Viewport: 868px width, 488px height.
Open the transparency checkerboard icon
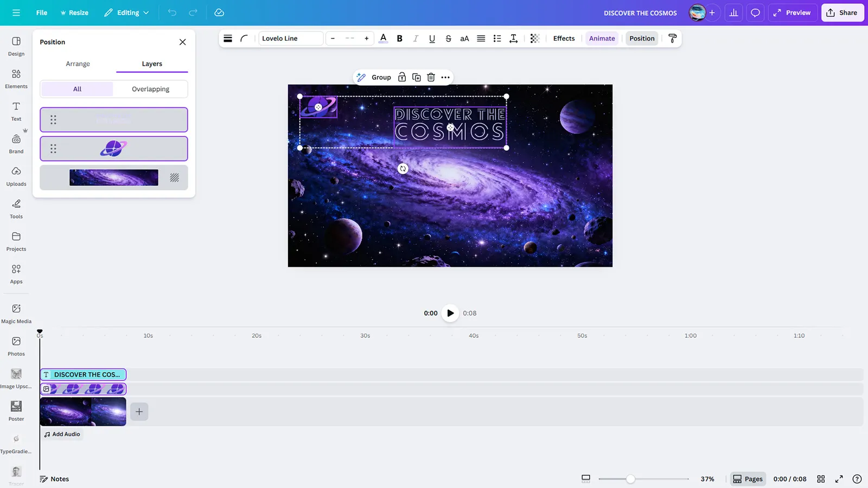(534, 38)
